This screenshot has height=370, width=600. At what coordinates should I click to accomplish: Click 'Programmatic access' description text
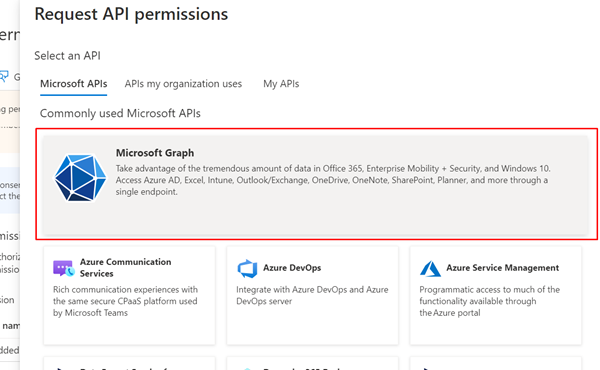pos(490,301)
